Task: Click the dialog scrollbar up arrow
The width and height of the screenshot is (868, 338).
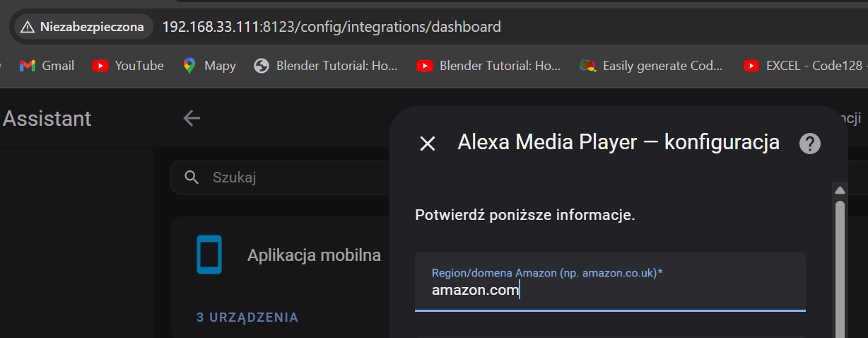Action: click(840, 190)
